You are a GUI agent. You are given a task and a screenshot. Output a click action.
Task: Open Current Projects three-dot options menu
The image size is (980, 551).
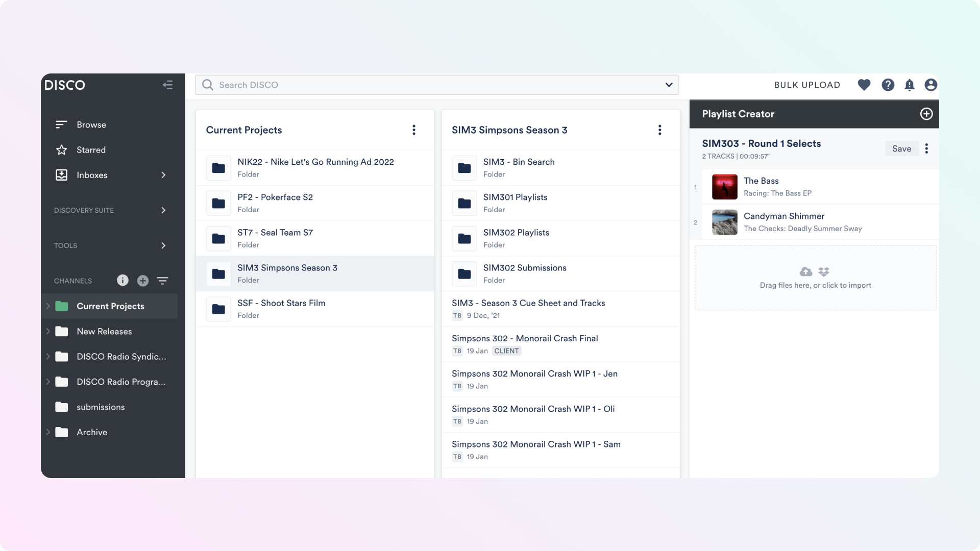pos(413,130)
